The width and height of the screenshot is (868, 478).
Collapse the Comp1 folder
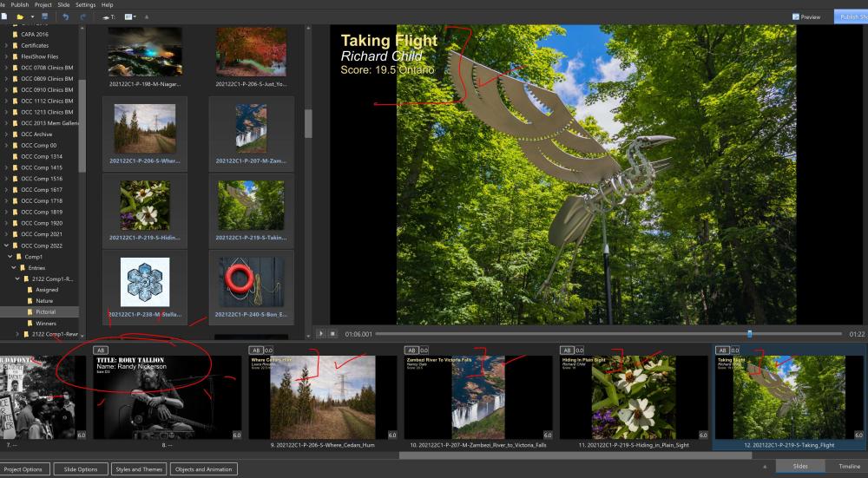[10, 257]
